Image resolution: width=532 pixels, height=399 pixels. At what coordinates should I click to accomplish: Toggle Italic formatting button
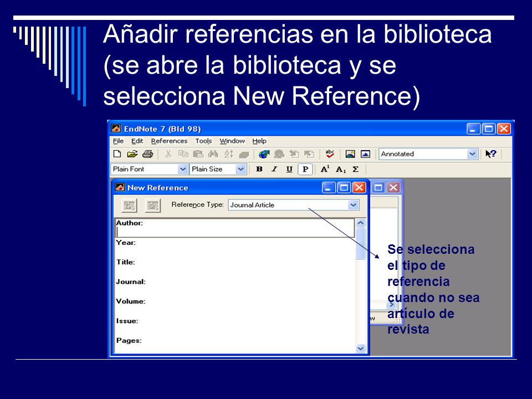tap(274, 169)
